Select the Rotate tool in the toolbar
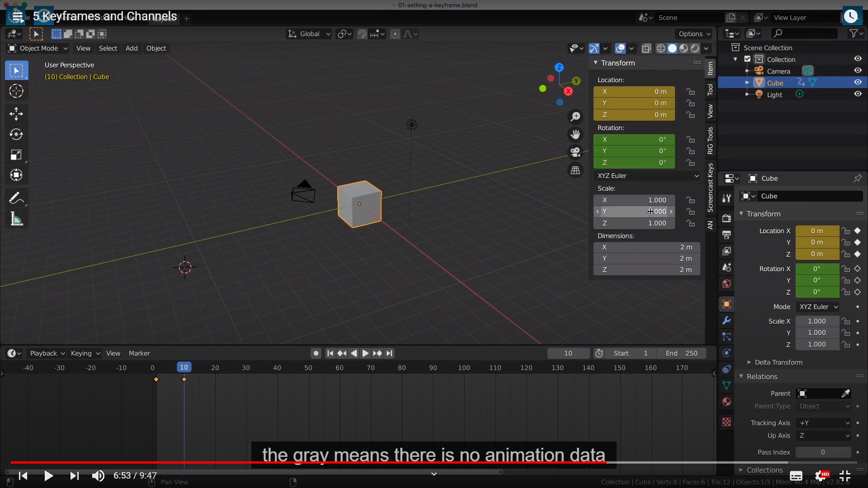This screenshot has height=488, width=868. tap(16, 134)
